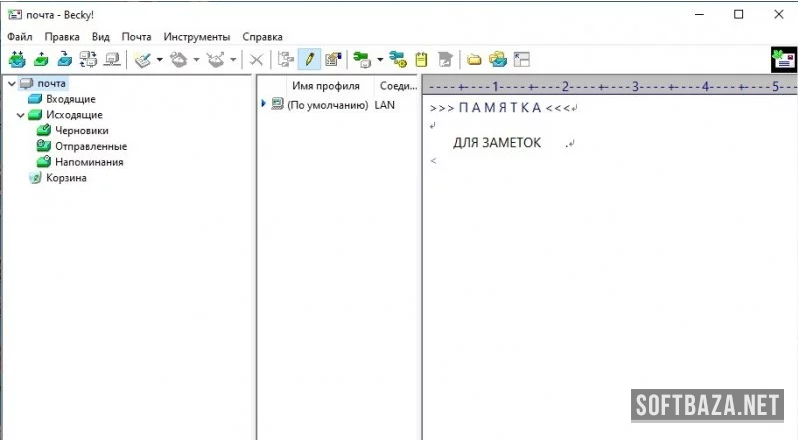
Task: Click the Receive mail toolbar icon
Action: [x=17, y=60]
